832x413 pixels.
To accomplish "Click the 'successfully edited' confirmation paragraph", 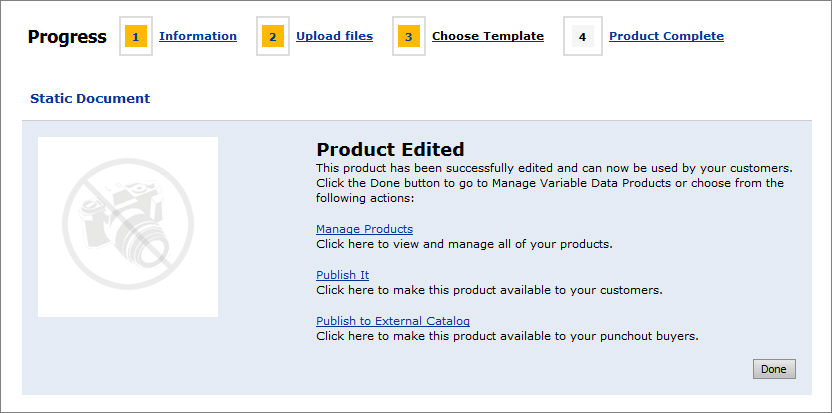I will click(x=554, y=175).
